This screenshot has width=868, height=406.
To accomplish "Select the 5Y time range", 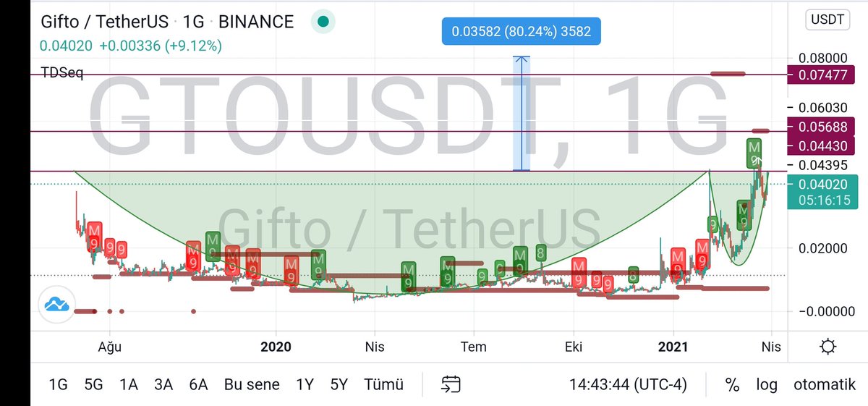I will [x=340, y=384].
